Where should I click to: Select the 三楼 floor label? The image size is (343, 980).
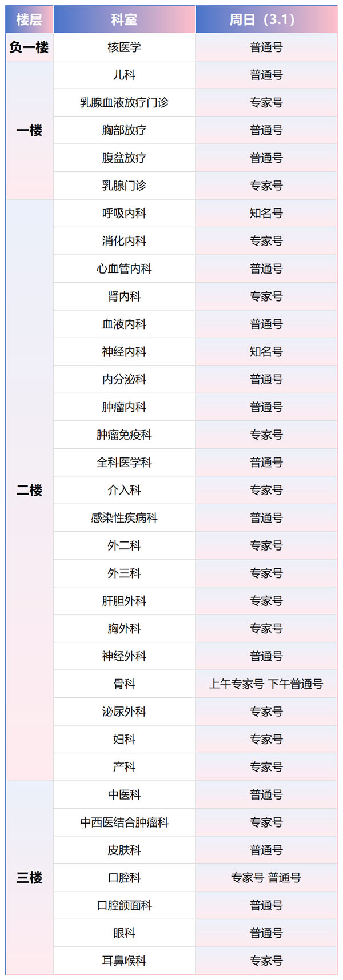coord(29,878)
